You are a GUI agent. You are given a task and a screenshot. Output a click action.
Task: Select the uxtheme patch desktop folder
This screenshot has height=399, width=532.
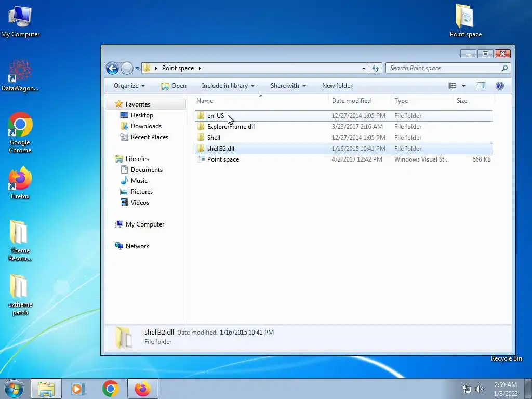coord(20,295)
